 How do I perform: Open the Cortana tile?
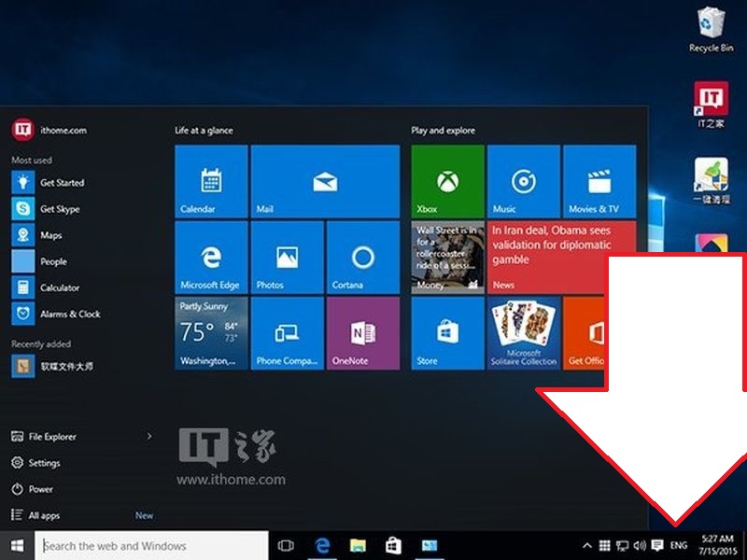(363, 258)
